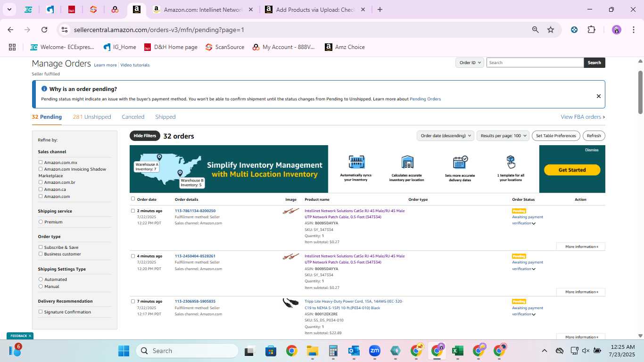Viewport: 644px width, 362px height.
Task: Click the zoom magnifier icon in address bar
Action: pyautogui.click(x=535, y=30)
